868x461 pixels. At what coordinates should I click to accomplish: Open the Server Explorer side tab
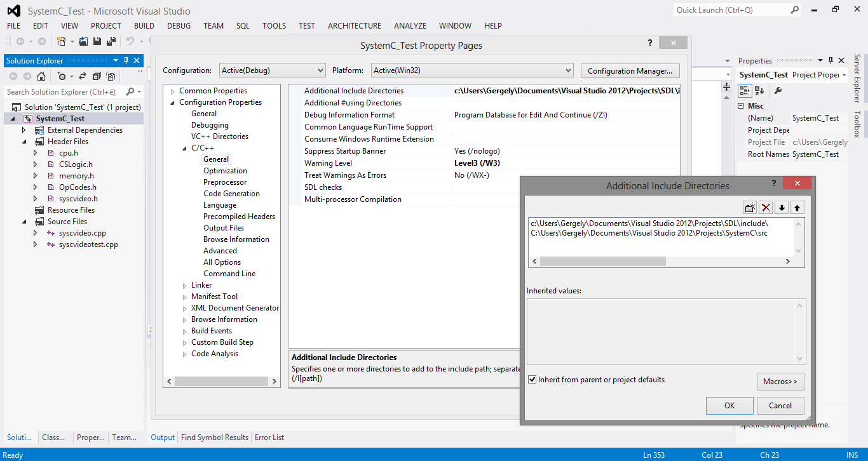(x=857, y=79)
